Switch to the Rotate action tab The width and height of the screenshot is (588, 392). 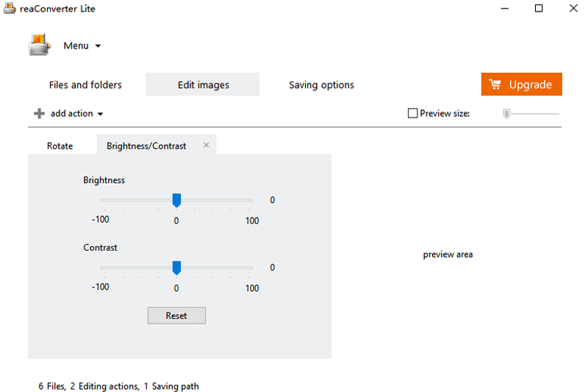pos(60,146)
